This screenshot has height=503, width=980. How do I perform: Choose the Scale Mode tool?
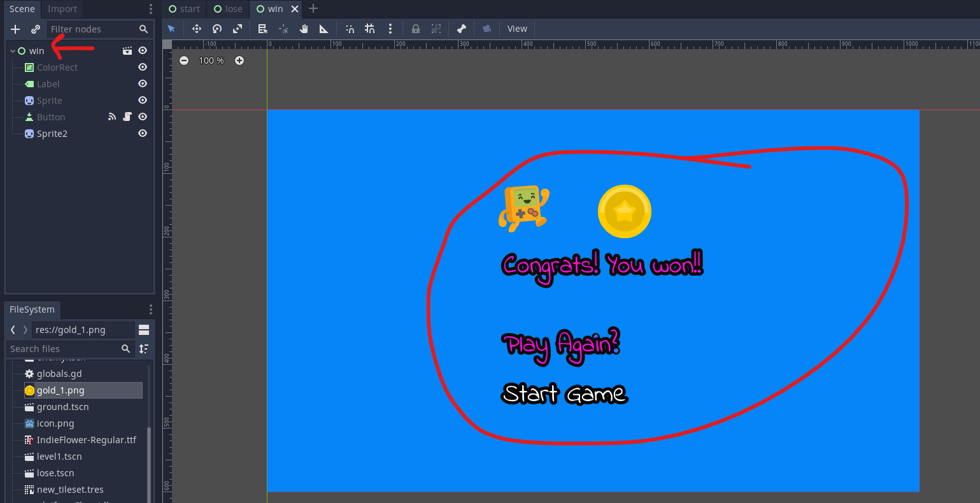coord(238,29)
